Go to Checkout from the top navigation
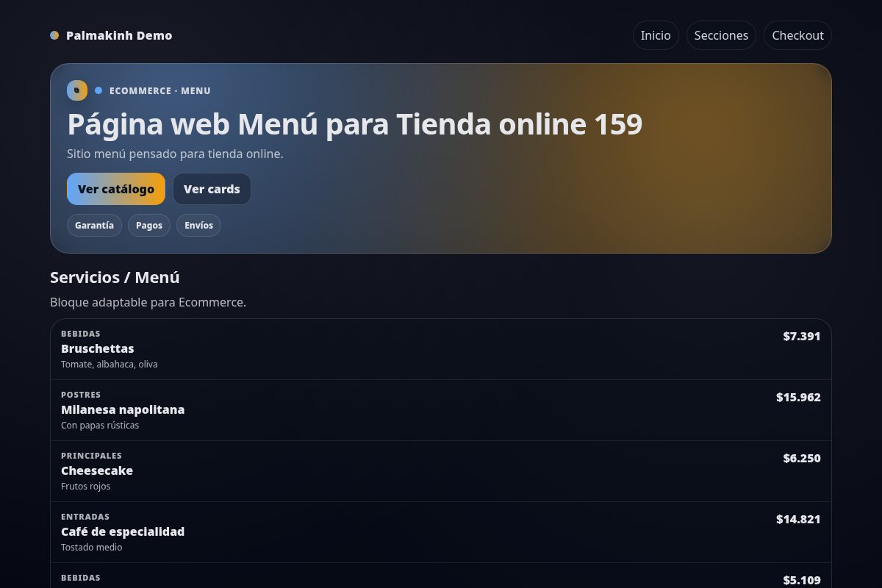The image size is (882, 588). (797, 35)
